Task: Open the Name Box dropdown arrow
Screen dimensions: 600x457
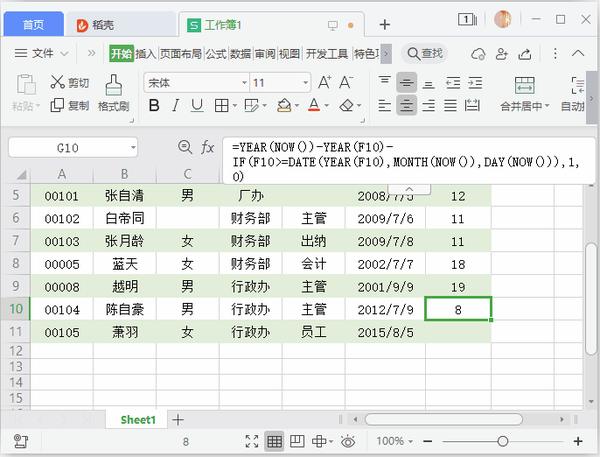Action: tap(133, 147)
